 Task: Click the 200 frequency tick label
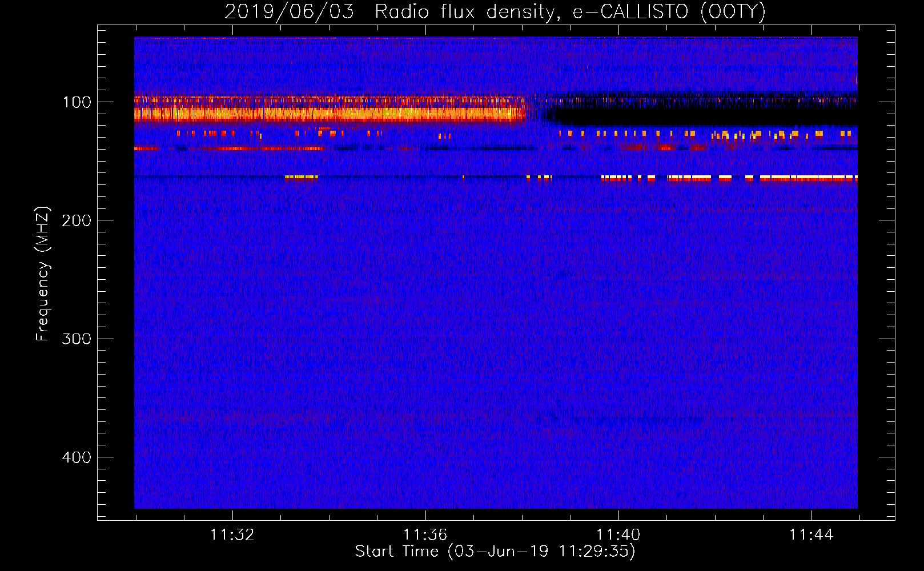click(x=77, y=220)
